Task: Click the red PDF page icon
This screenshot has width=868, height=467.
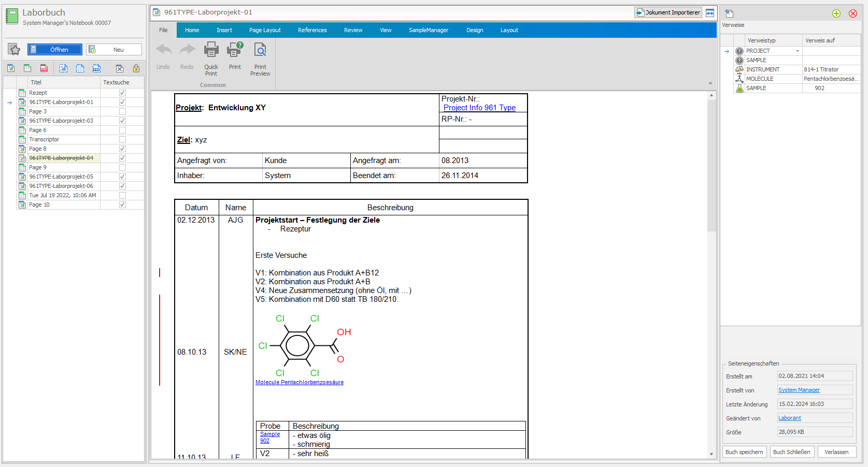Action: [x=44, y=68]
